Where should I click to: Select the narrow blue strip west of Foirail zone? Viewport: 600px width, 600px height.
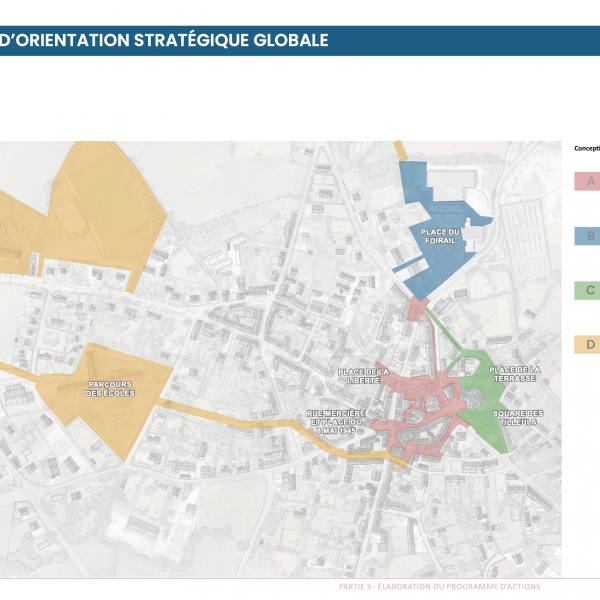406,265
